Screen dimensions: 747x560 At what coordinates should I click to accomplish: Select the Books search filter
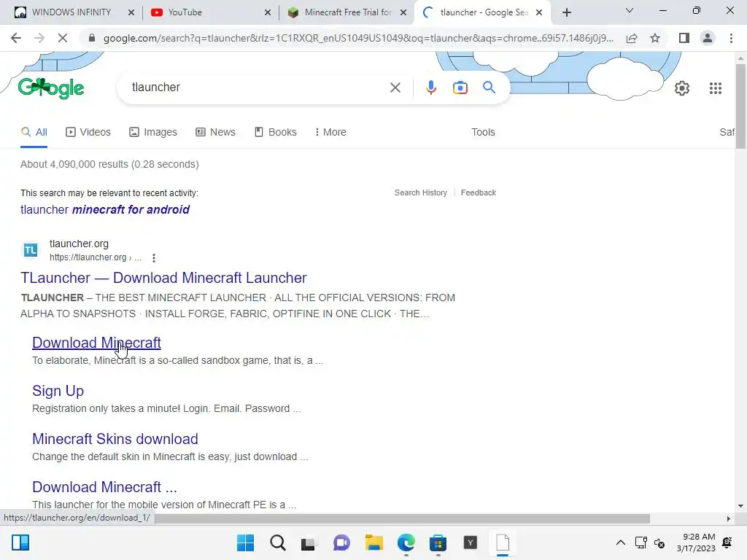[275, 132]
